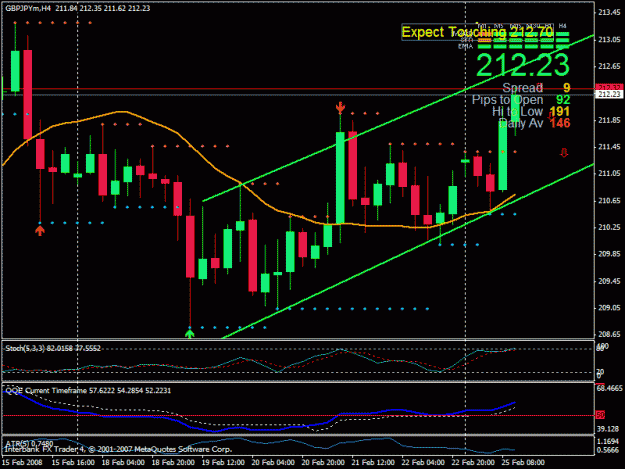Click the 18 Feb 04:00 time label
Viewport: 625px width, 469px height.
[x=123, y=463]
